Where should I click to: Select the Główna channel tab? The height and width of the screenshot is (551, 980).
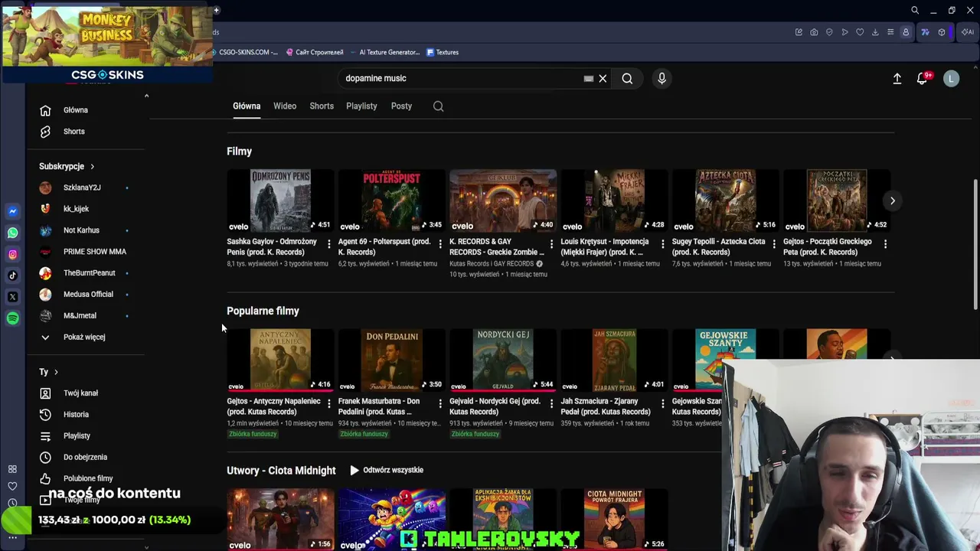(247, 106)
